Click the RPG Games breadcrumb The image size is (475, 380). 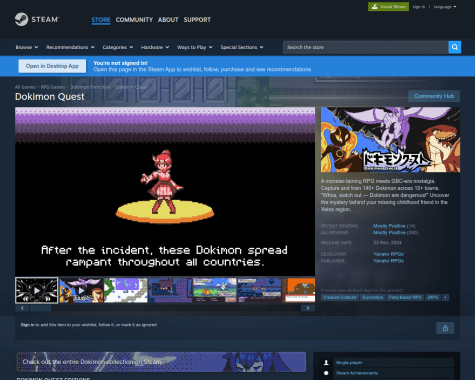[x=53, y=87]
